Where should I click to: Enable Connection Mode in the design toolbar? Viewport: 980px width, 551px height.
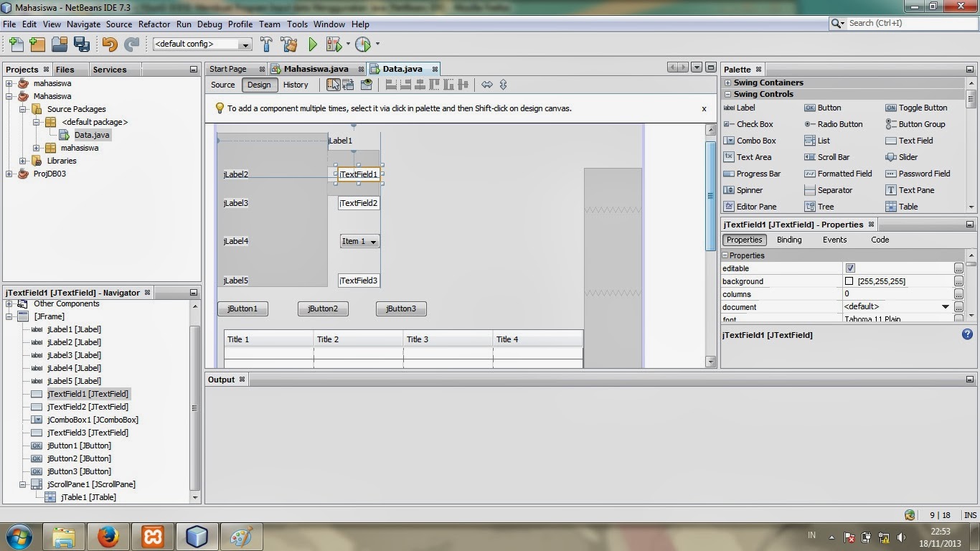click(347, 84)
